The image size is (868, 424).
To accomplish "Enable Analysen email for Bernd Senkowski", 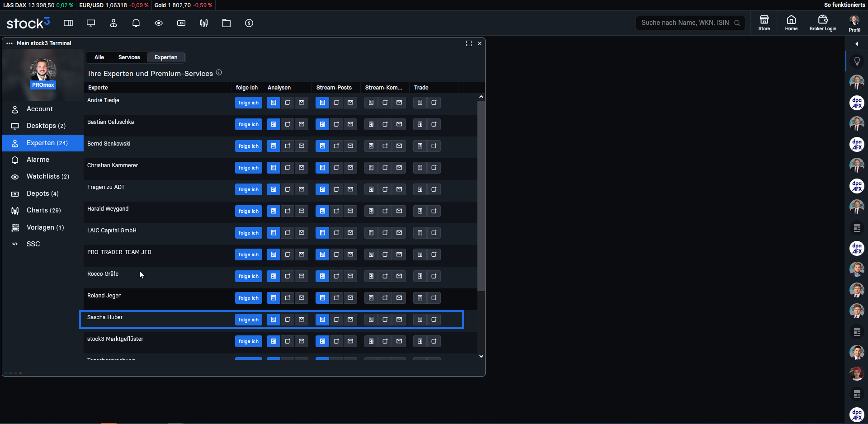I will [x=302, y=146].
